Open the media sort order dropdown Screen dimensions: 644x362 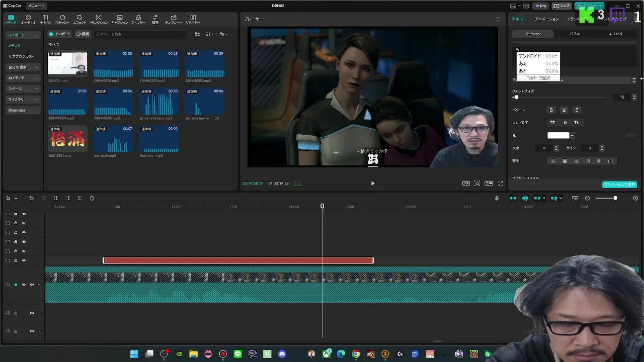pos(210,34)
